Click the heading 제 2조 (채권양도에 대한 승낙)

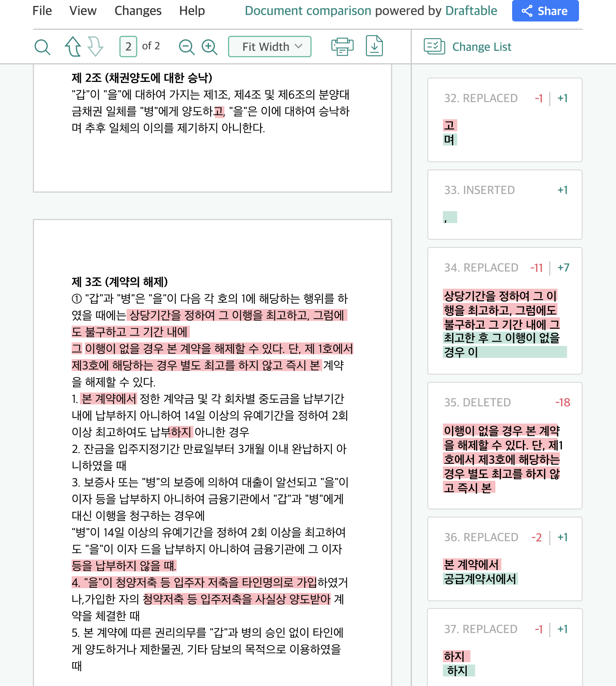point(142,78)
